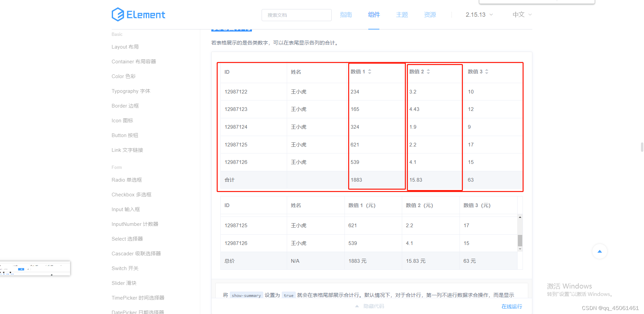Open Border 边框 in sidebar
This screenshot has width=644, height=314.
125,106
